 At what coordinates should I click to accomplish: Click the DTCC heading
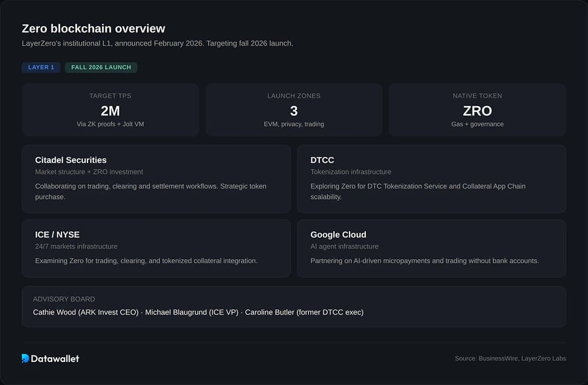click(322, 160)
